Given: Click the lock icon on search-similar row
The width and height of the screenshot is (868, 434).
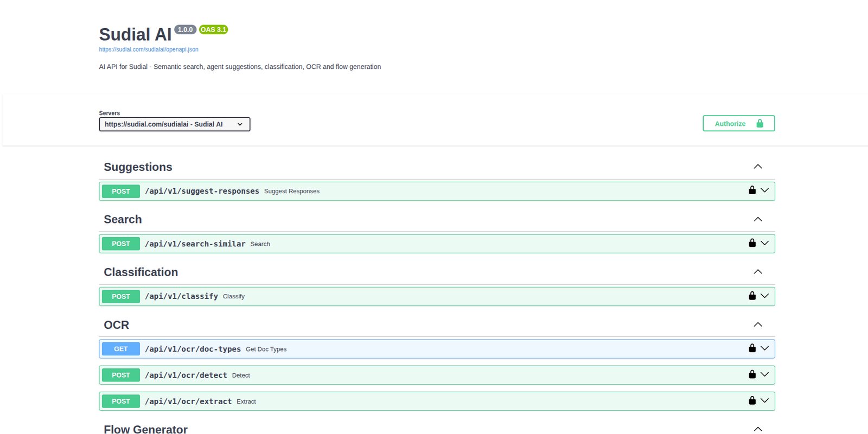Looking at the screenshot, I should (x=752, y=242).
